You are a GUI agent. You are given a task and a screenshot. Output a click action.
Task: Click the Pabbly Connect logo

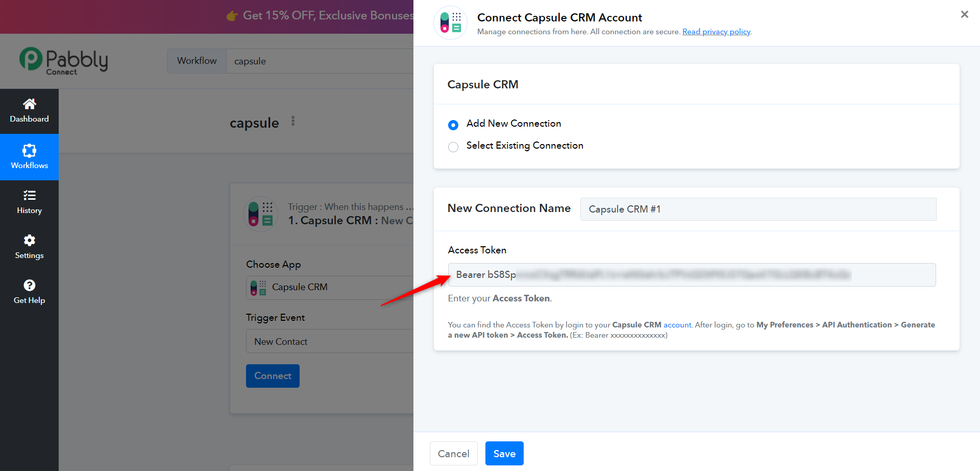pyautogui.click(x=64, y=61)
